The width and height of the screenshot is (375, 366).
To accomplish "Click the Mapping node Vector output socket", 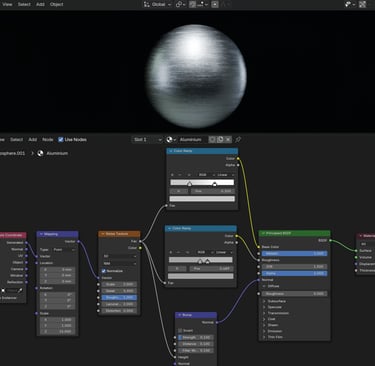I will coord(78,241).
